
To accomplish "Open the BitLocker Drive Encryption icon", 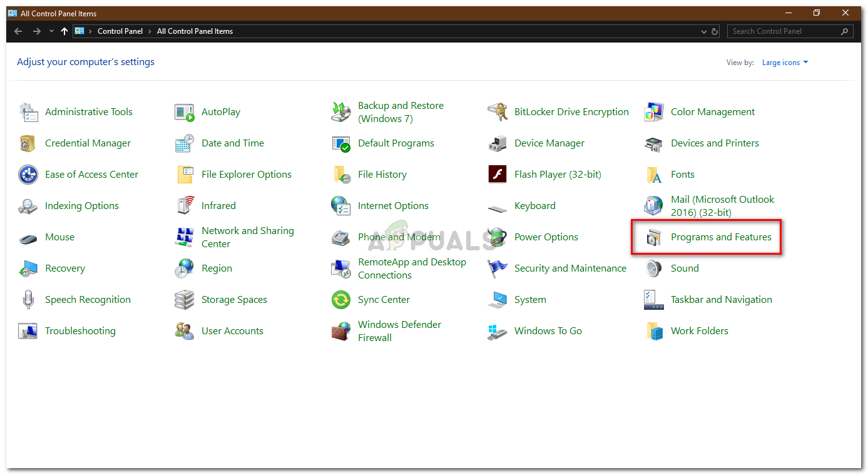I will [x=498, y=112].
